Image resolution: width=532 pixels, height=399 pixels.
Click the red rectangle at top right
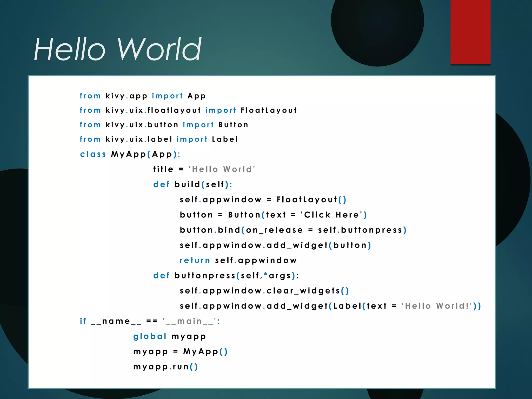(x=470, y=32)
